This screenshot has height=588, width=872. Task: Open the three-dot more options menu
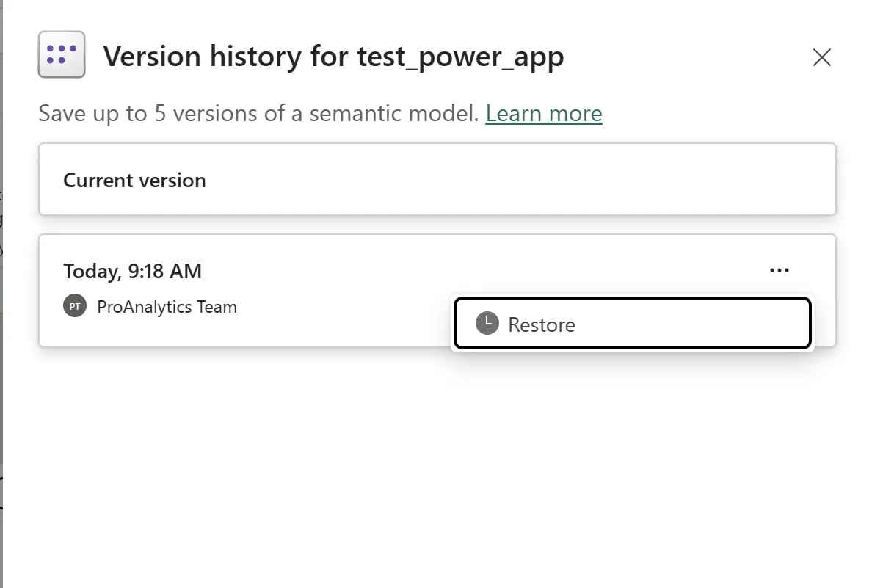779,271
